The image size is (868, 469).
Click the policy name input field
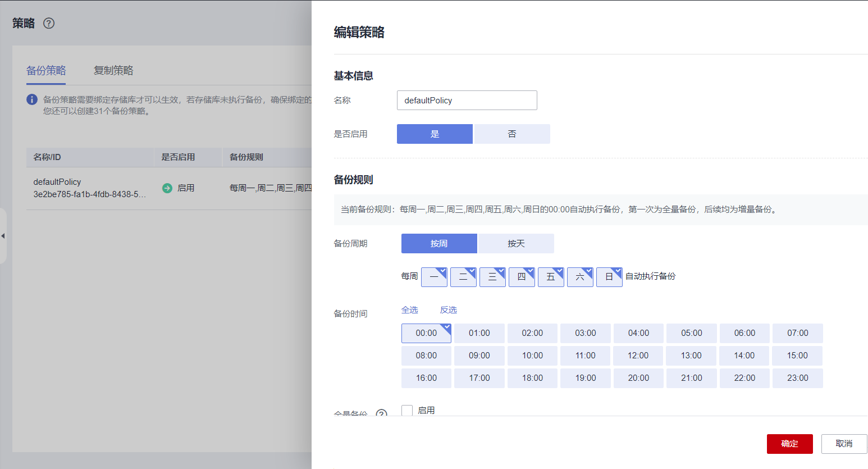[467, 101]
